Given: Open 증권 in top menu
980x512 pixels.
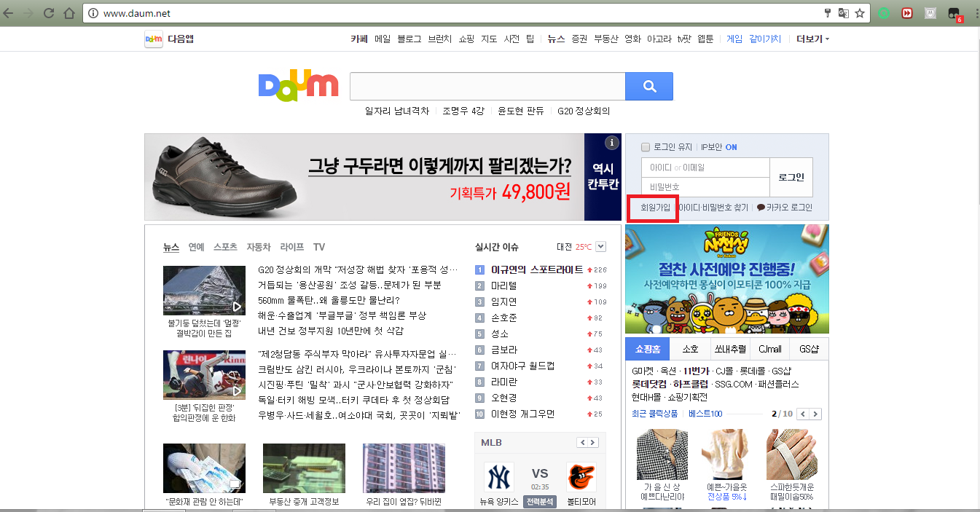Looking at the screenshot, I should pyautogui.click(x=579, y=39).
